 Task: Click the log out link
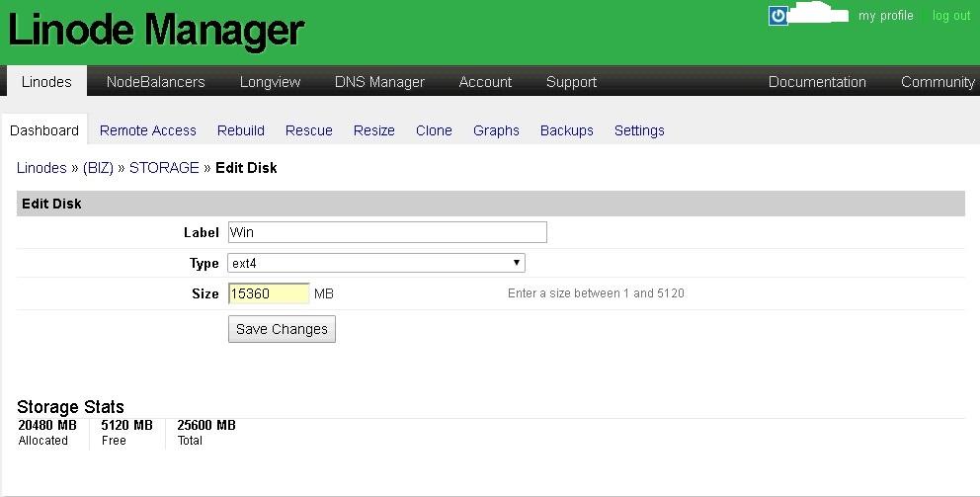pyautogui.click(x=951, y=16)
